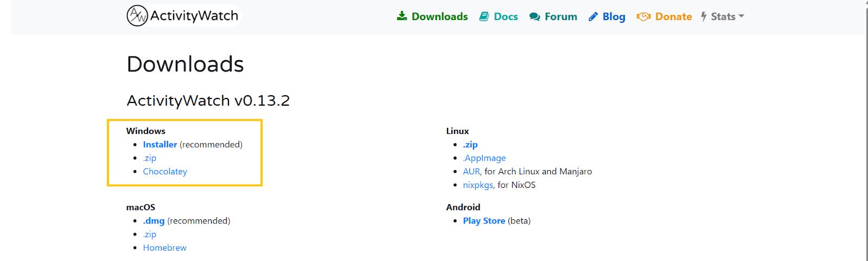Click the download arrow icon in navbar
The image size is (868, 261).
coord(402,16)
